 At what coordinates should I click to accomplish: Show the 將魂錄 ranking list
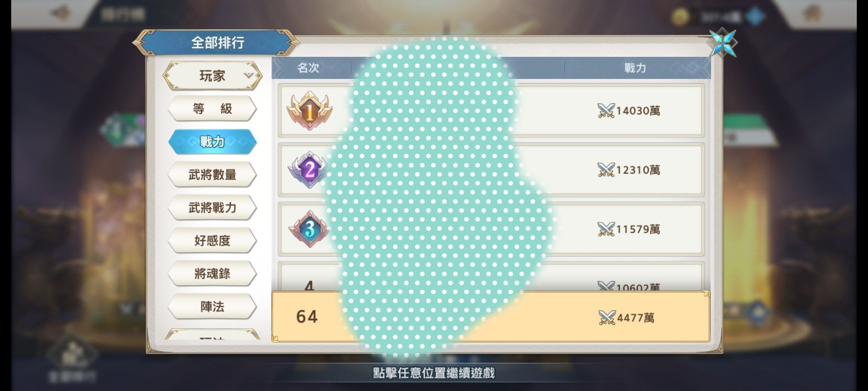pos(213,273)
